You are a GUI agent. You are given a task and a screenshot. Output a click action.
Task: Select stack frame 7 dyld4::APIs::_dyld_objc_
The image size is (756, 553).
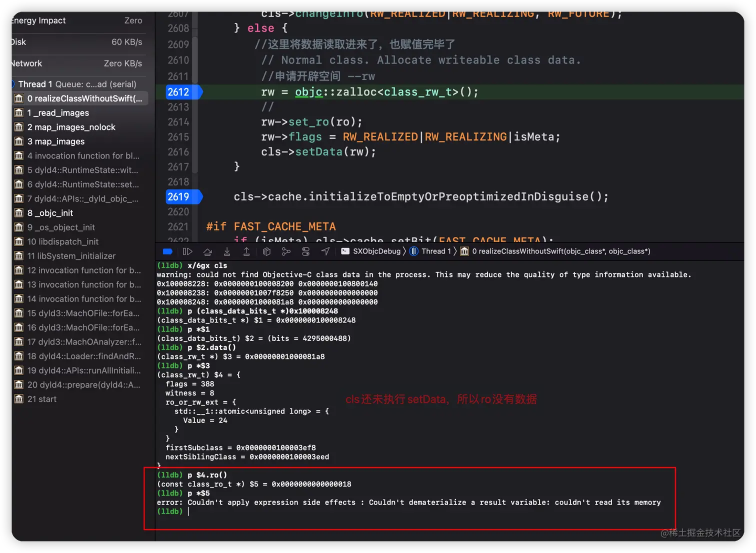[x=80, y=198]
